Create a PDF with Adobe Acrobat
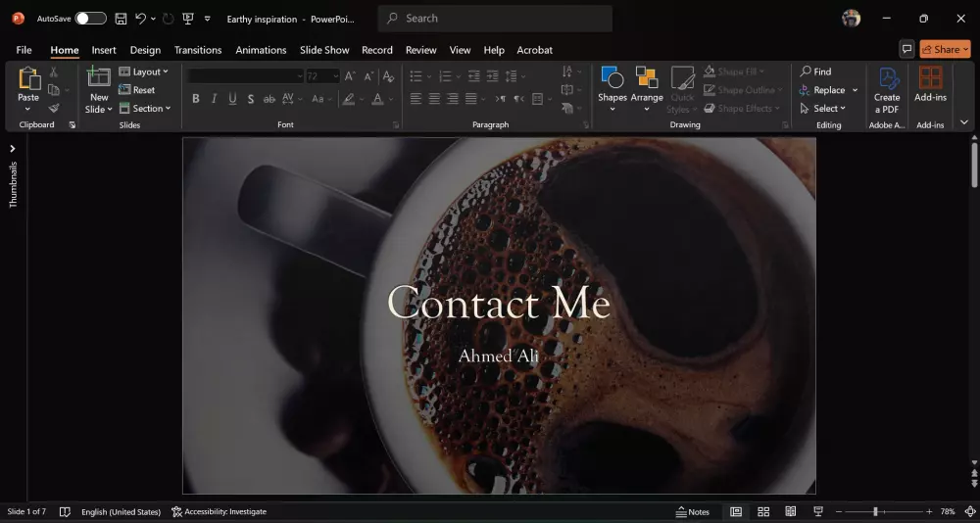 pyautogui.click(x=887, y=90)
